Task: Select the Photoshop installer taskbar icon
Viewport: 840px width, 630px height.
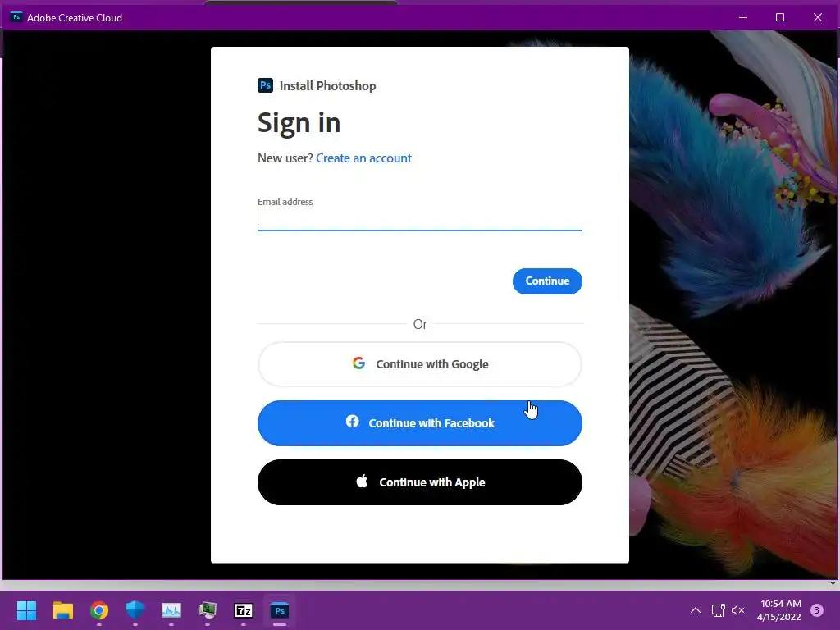Action: coord(280,610)
